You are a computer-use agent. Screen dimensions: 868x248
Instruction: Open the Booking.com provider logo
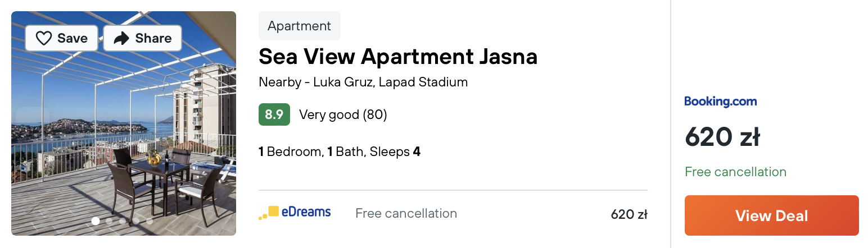[x=721, y=102]
